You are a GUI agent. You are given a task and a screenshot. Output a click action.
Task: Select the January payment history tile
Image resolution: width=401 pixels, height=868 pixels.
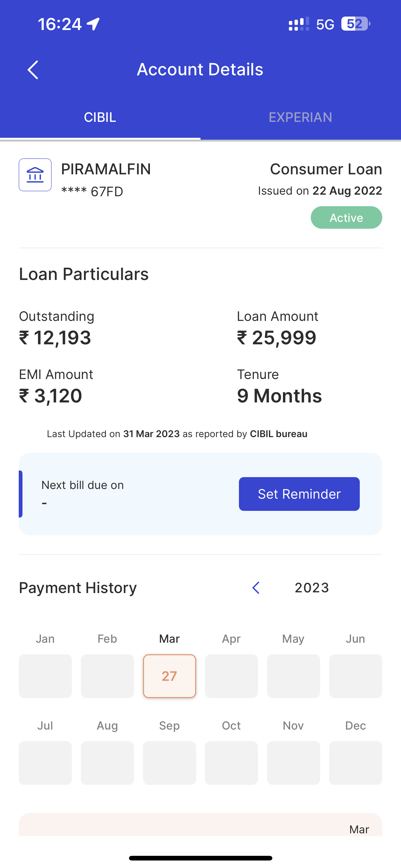[x=45, y=676]
